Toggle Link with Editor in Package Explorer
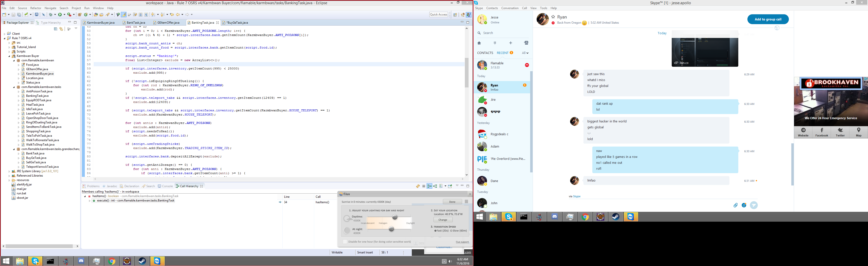This screenshot has width=868, height=266. point(61,29)
